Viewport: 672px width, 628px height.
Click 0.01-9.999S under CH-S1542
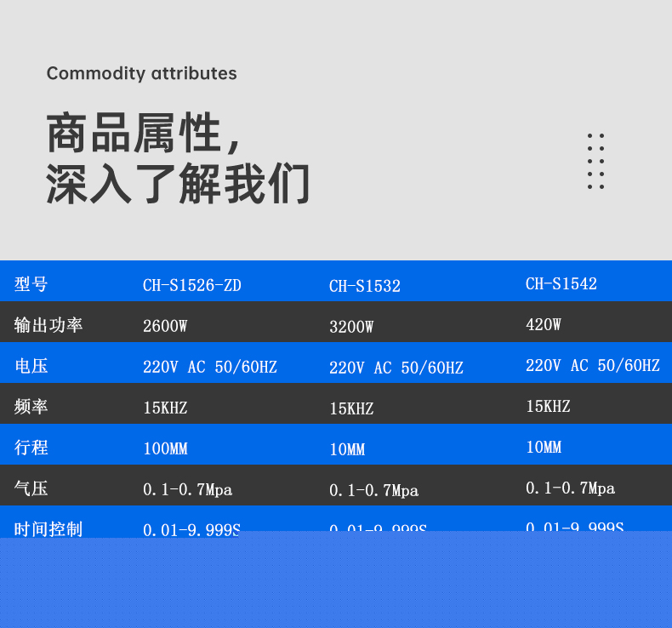pos(575,526)
